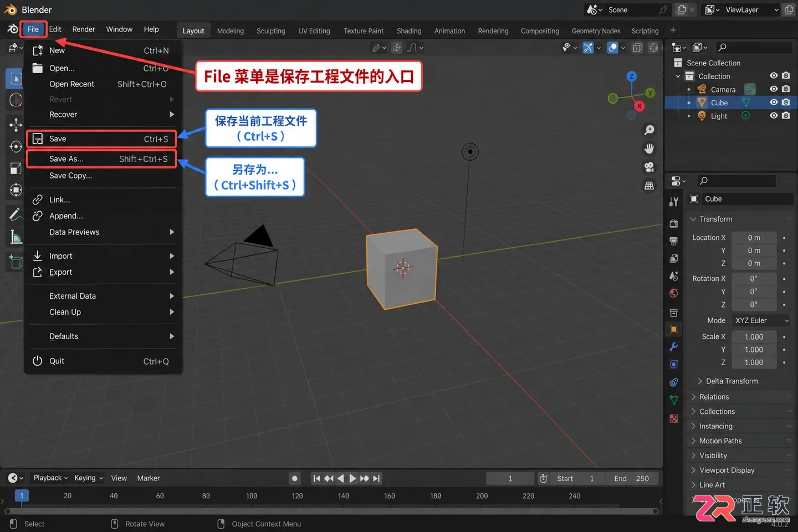This screenshot has width=798, height=532.
Task: Open the Render properties tab
Action: 674,224
